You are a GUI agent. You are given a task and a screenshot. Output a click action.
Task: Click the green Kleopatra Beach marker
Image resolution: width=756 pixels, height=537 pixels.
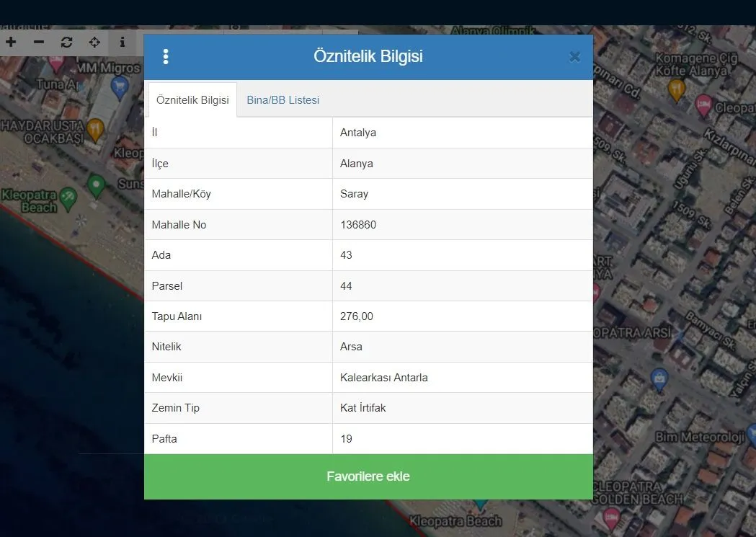96,185
